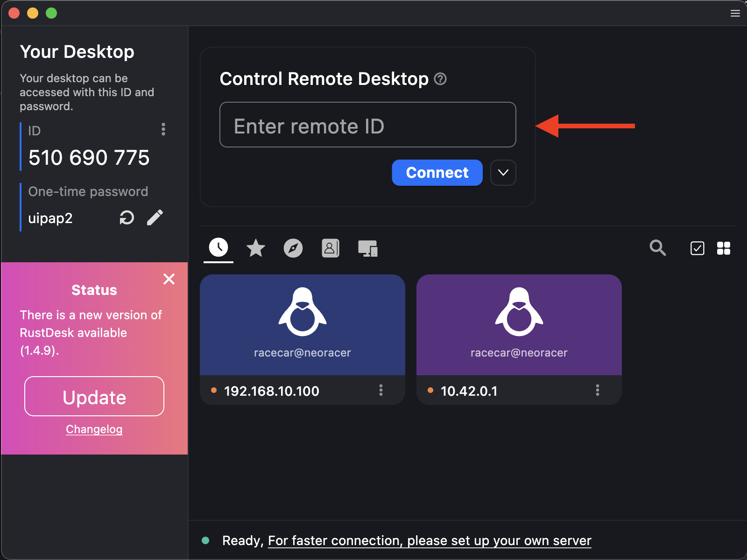Open the 10.42.0.1 card options menu
747x560 pixels.
[598, 390]
